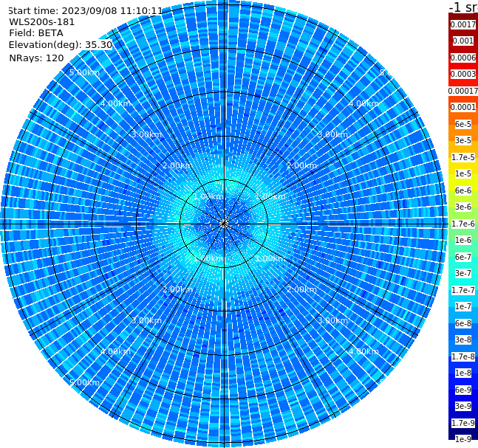Click the 3e-8 color scale label
The image size is (478, 448).
(x=463, y=340)
